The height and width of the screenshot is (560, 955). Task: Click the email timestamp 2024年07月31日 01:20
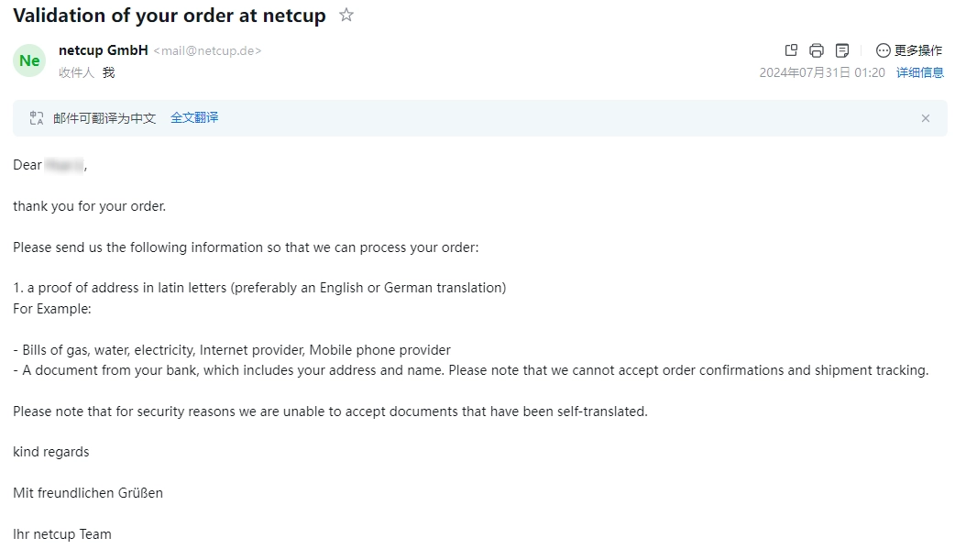pyautogui.click(x=821, y=72)
